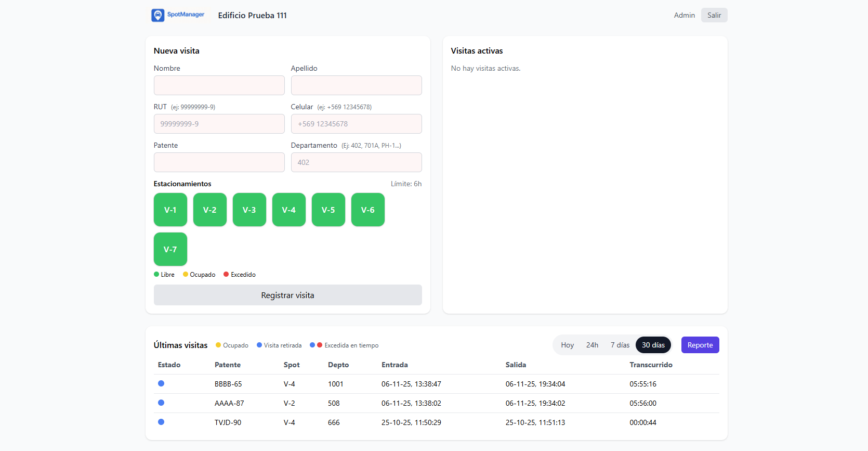Select the 30 días filter
Image resolution: width=868 pixels, height=451 pixels.
(653, 345)
